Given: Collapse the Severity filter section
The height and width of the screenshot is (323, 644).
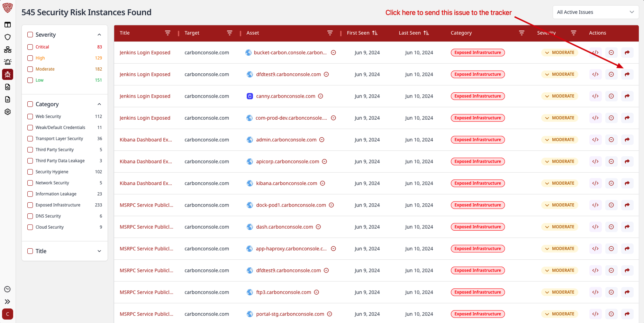Looking at the screenshot, I should coord(99,35).
